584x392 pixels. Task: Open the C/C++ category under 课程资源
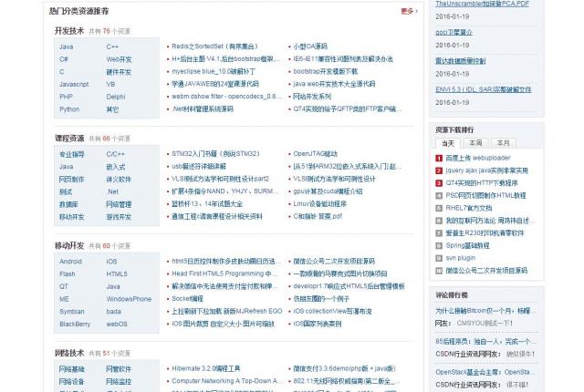[x=116, y=154]
